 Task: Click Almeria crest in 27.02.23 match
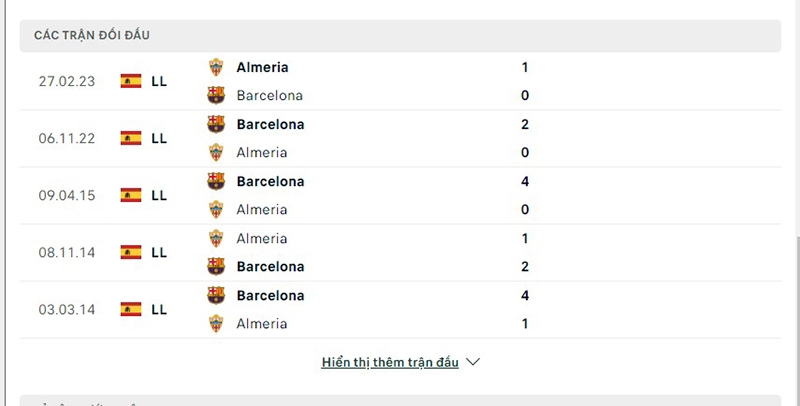[216, 67]
